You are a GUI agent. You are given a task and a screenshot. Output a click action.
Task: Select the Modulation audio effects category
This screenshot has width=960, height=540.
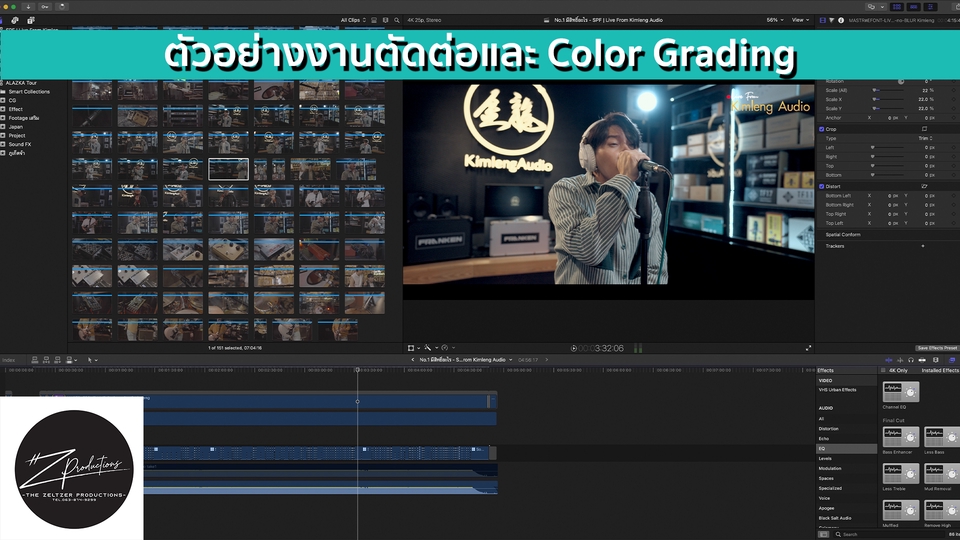click(830, 468)
